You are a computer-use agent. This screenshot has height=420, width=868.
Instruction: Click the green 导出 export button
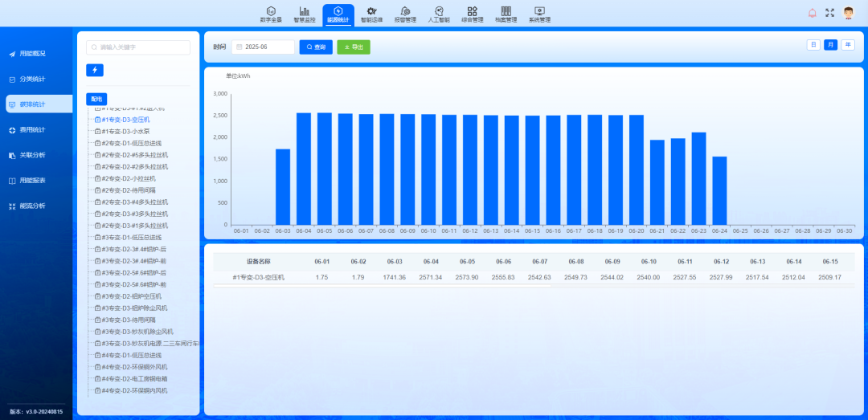(x=354, y=47)
